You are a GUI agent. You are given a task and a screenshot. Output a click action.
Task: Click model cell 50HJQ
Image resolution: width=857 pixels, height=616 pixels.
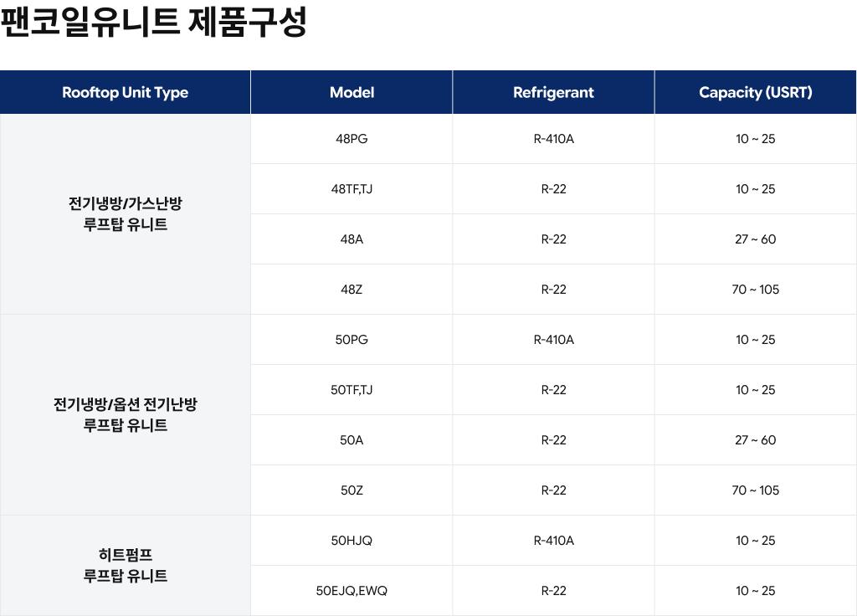[x=352, y=542]
